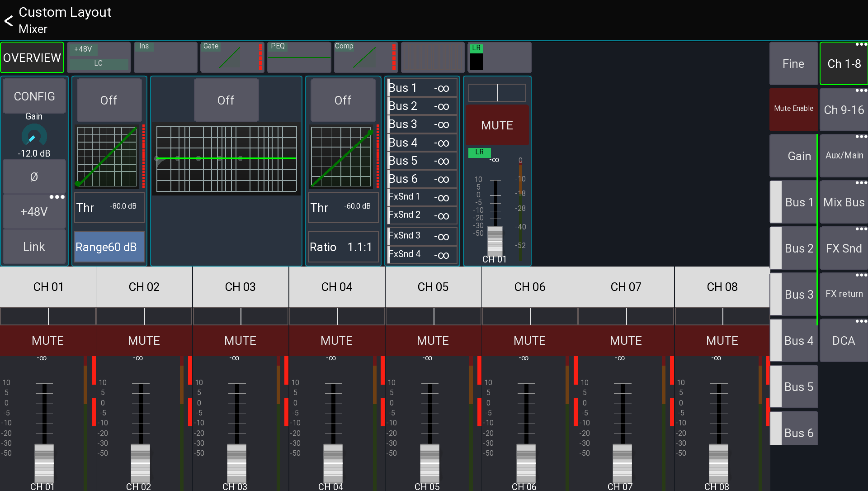Open the Gate curve display in the top strip
The width and height of the screenshot is (868, 491).
pos(231,57)
